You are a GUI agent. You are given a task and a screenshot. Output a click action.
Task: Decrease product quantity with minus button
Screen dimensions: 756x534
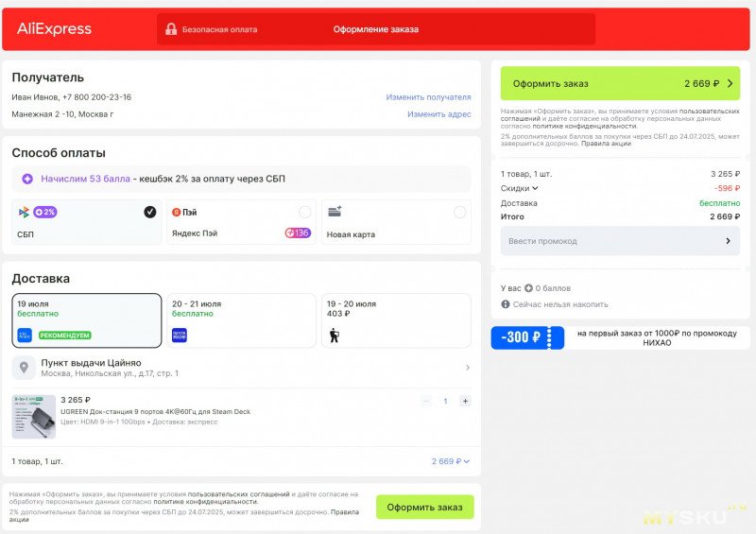[x=426, y=401]
